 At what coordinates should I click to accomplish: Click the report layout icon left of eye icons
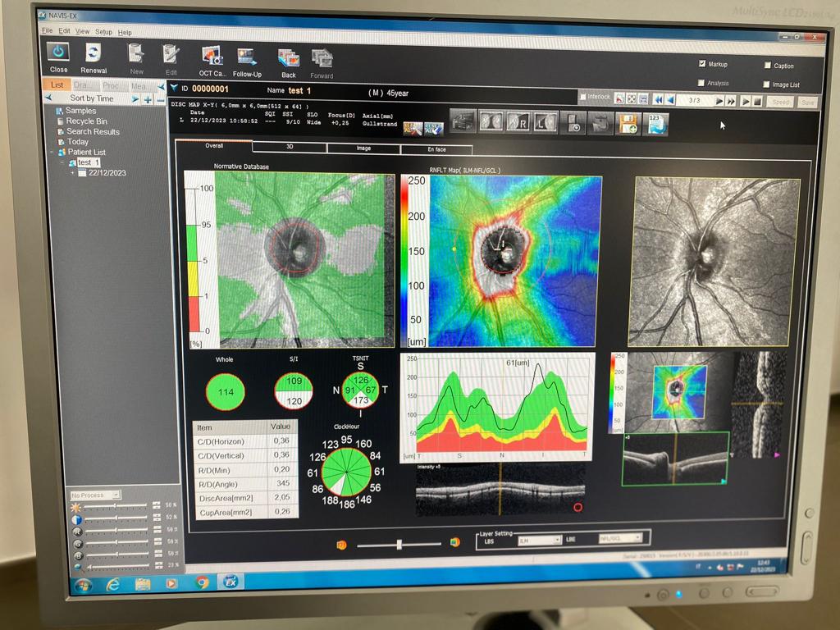tap(463, 121)
